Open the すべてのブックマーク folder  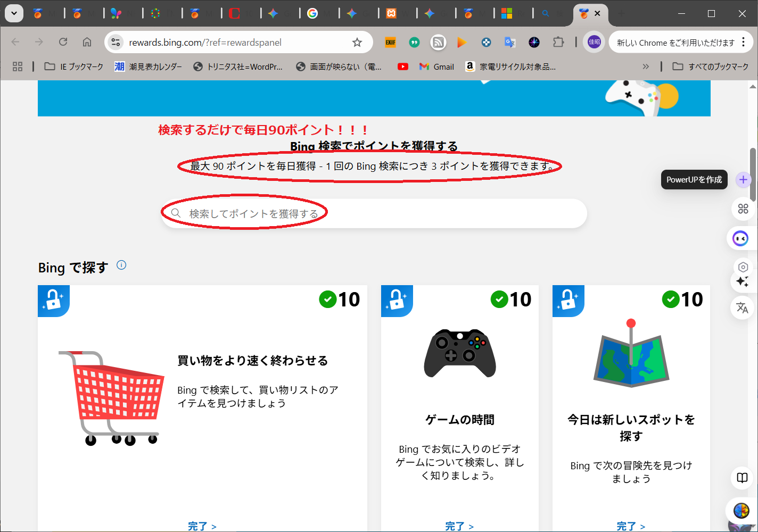tap(711, 66)
